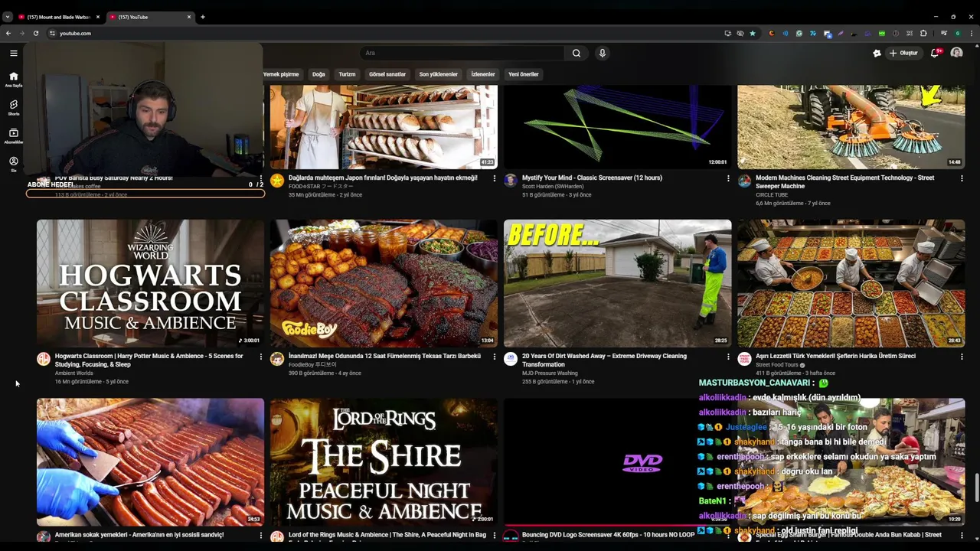Open the Japanese bakery video thumbnail
Screen dimensions: 980x551
(384, 126)
